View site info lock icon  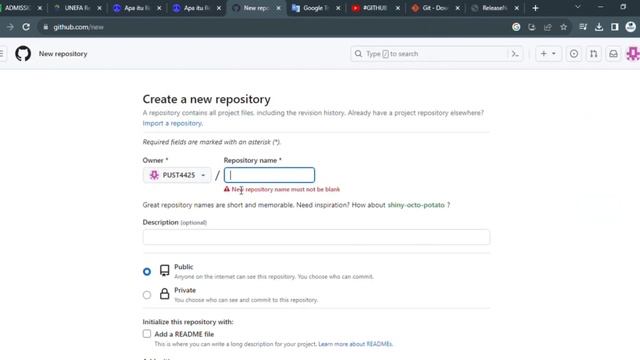46,27
